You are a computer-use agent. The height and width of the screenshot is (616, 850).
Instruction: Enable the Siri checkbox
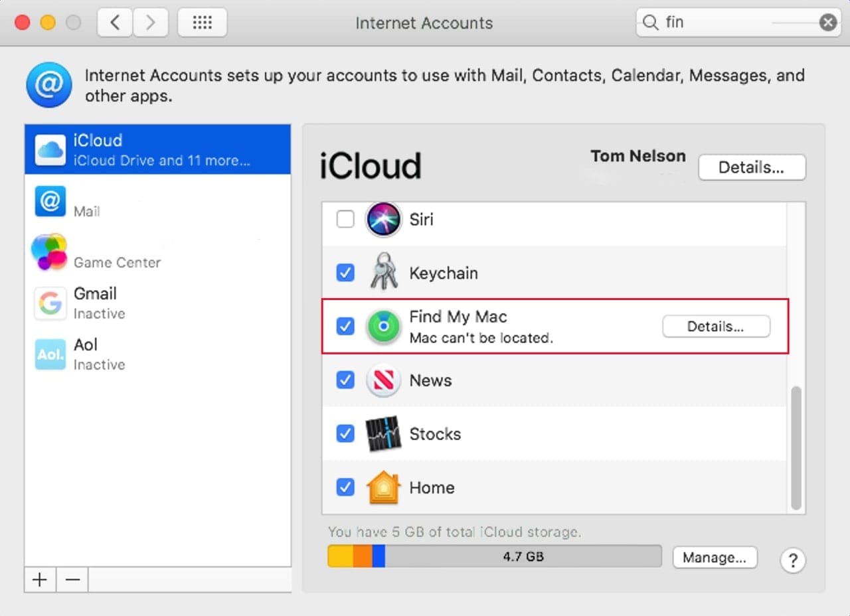click(x=345, y=219)
